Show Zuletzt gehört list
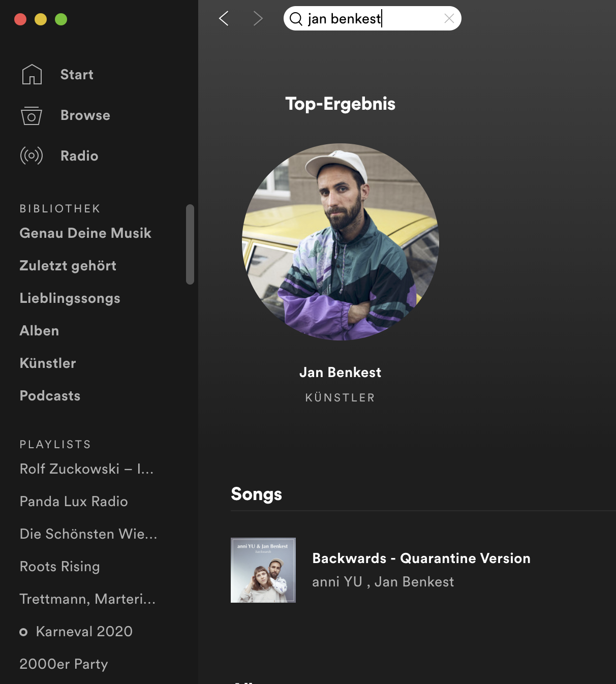The width and height of the screenshot is (616, 684). point(68,265)
